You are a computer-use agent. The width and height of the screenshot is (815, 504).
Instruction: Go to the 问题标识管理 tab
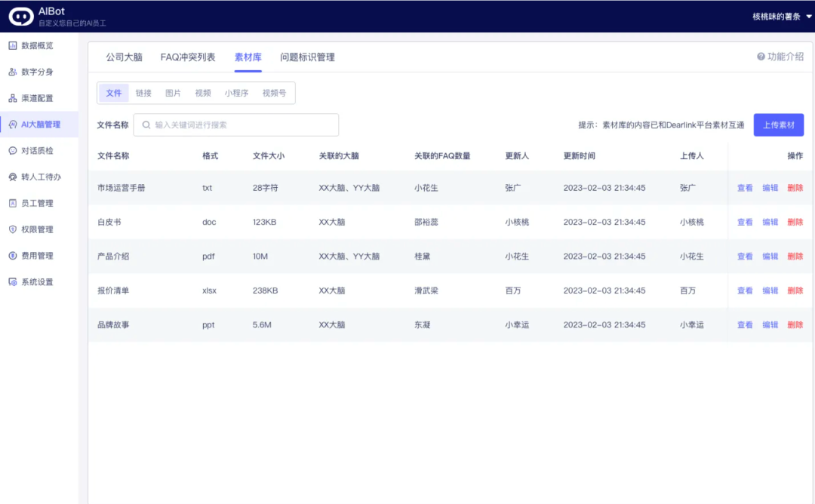coord(307,57)
